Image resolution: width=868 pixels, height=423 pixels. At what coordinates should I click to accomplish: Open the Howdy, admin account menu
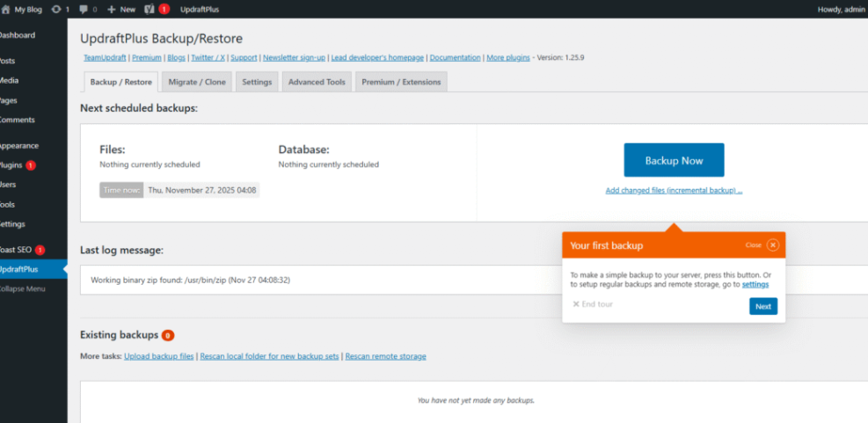point(842,10)
